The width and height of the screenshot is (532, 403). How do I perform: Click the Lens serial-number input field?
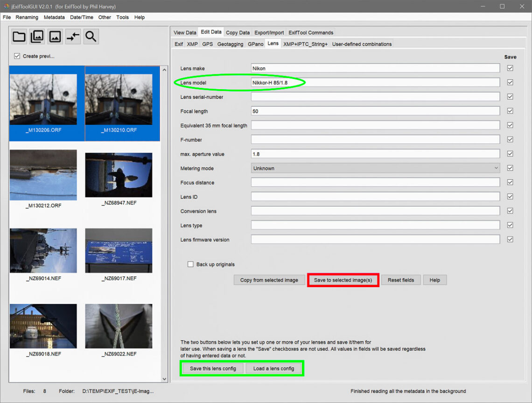[375, 97]
